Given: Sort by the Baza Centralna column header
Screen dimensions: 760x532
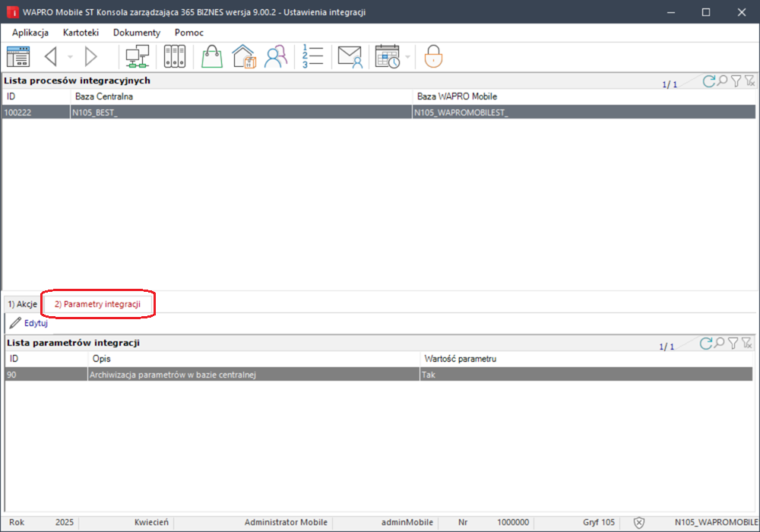Looking at the screenshot, I should pos(241,97).
